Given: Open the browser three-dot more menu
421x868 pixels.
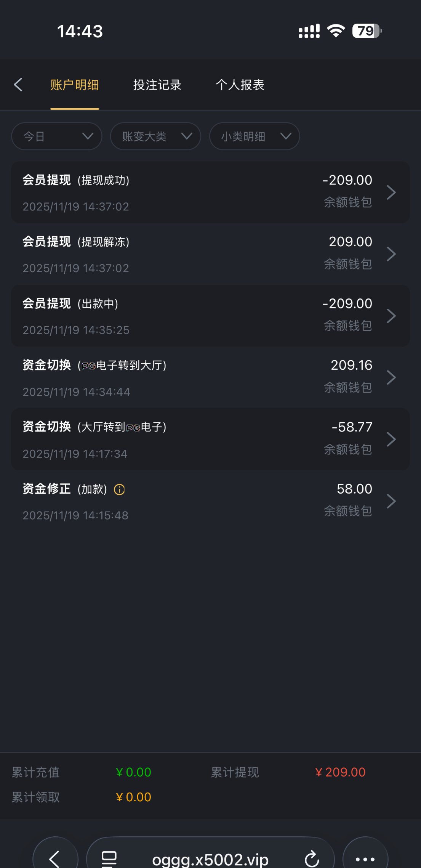Looking at the screenshot, I should (x=365, y=858).
